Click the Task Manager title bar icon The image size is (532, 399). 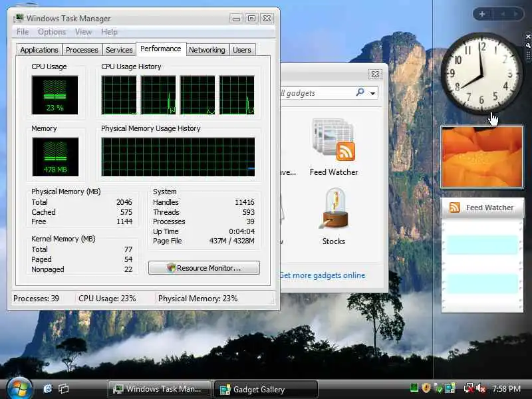[19, 19]
